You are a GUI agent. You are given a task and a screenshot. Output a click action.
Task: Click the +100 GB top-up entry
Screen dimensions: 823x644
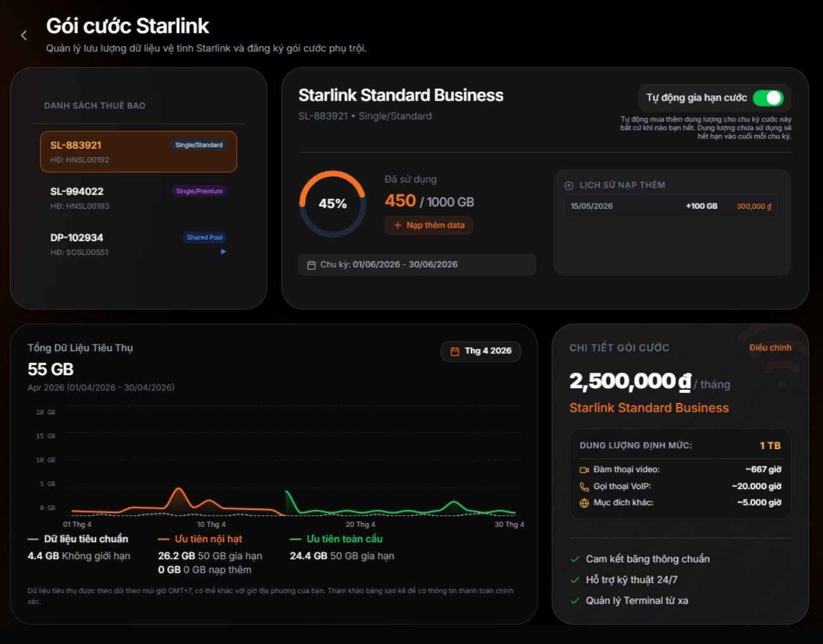click(701, 206)
